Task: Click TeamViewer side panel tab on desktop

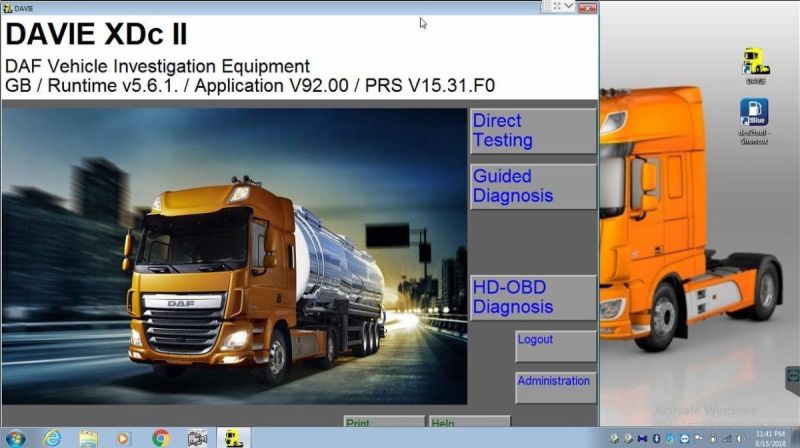Action: pyautogui.click(x=792, y=377)
